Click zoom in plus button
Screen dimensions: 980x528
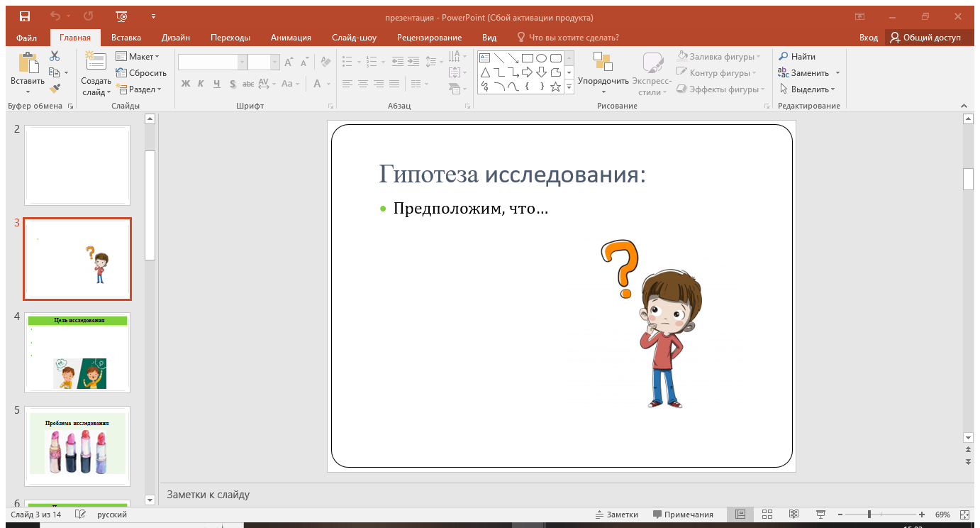[x=922, y=515]
